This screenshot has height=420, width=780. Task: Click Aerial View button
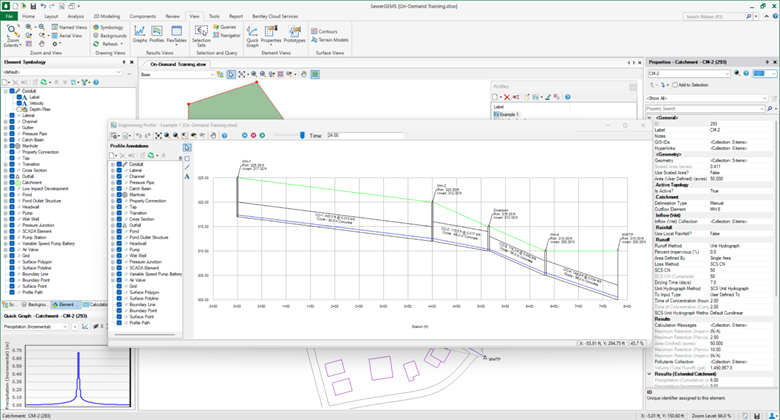click(67, 36)
